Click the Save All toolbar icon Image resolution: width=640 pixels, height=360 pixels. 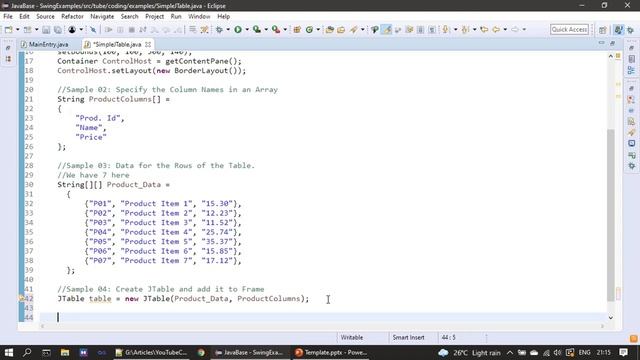58,29
